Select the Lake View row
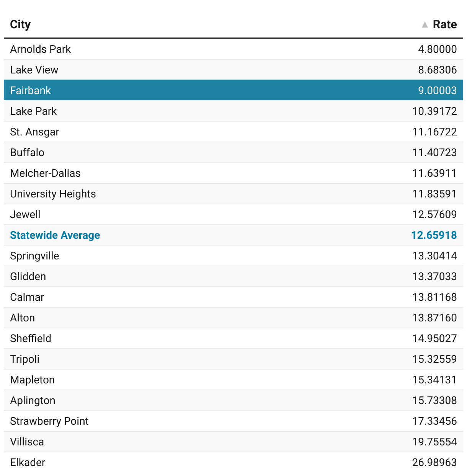This screenshot has width=467, height=476. point(34,70)
